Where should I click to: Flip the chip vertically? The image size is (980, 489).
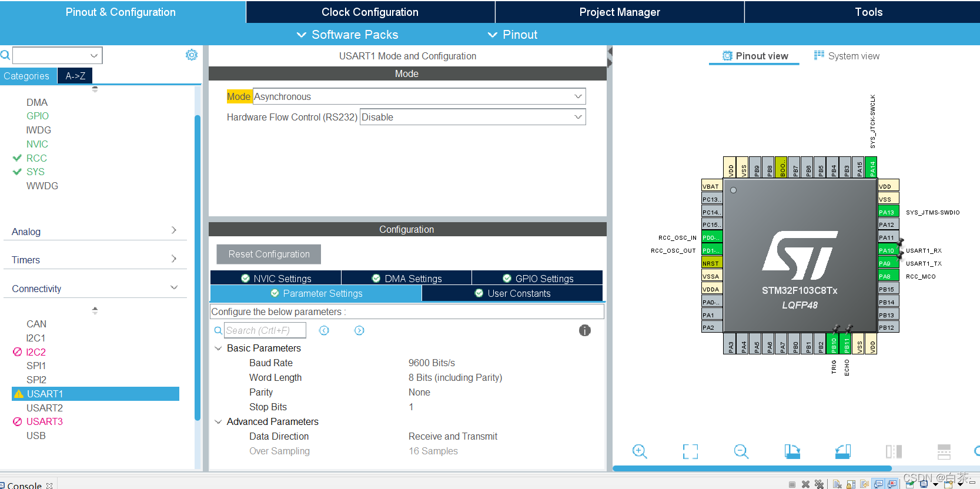pos(944,451)
